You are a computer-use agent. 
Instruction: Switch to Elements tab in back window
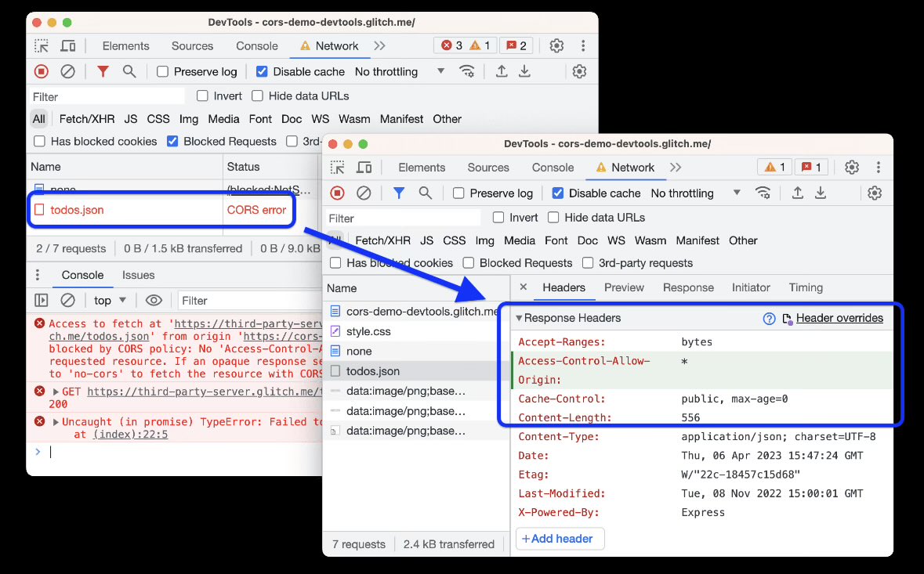coord(125,46)
